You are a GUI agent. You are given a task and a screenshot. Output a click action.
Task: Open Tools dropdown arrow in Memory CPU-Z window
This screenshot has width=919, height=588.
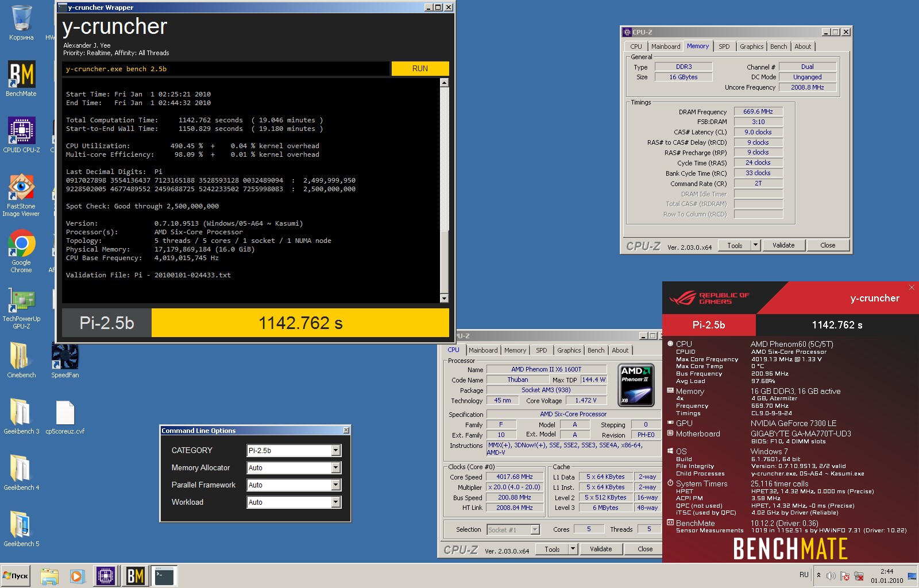coord(755,245)
